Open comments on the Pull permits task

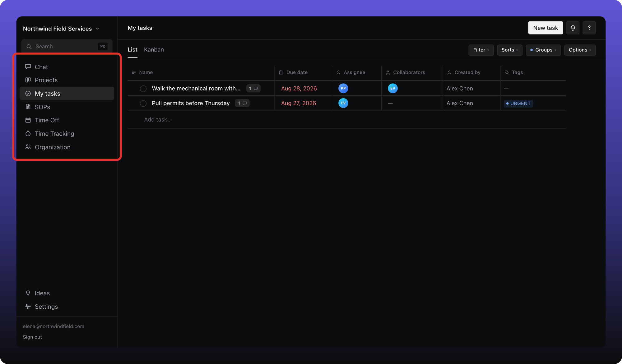tap(242, 103)
